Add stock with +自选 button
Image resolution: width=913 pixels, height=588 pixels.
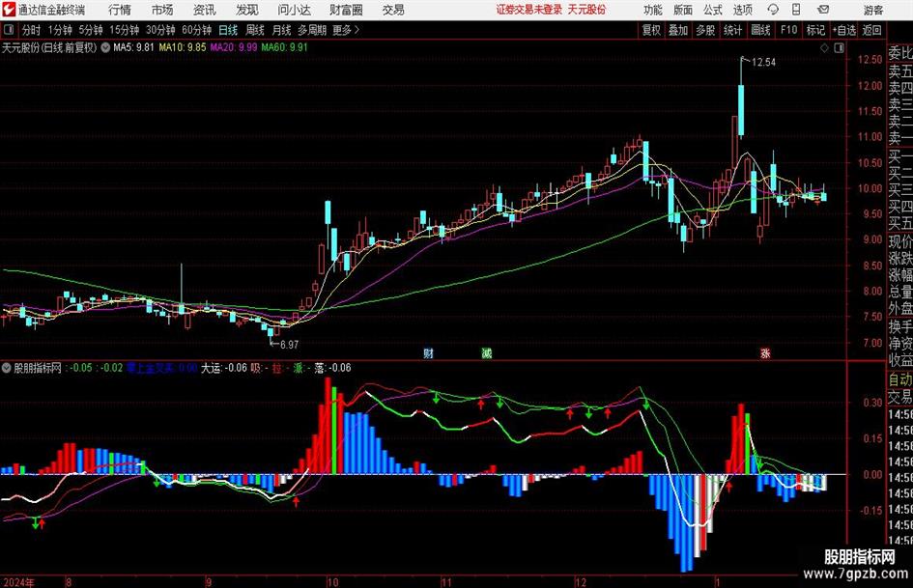pyautogui.click(x=844, y=30)
